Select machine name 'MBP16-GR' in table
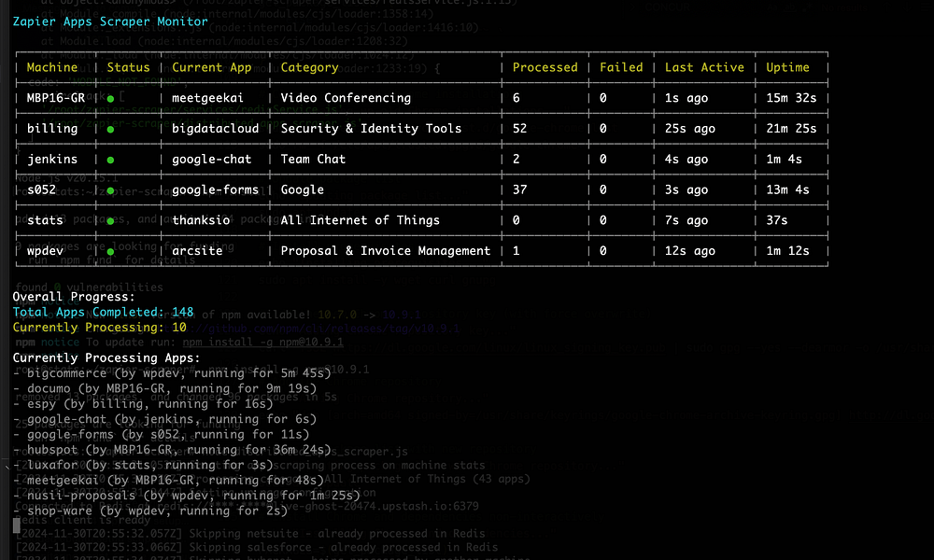This screenshot has width=934, height=560. pos(55,98)
